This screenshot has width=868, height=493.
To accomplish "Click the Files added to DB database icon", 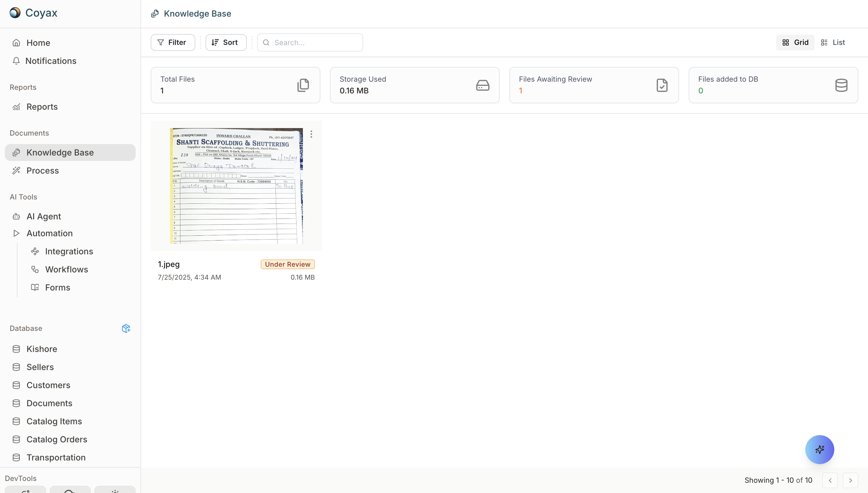I will [841, 85].
